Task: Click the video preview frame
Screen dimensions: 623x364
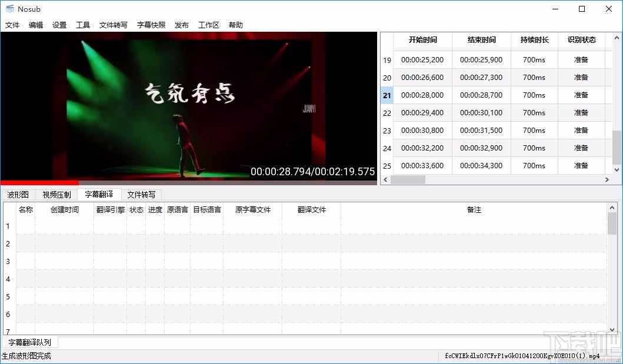Action: (189, 106)
